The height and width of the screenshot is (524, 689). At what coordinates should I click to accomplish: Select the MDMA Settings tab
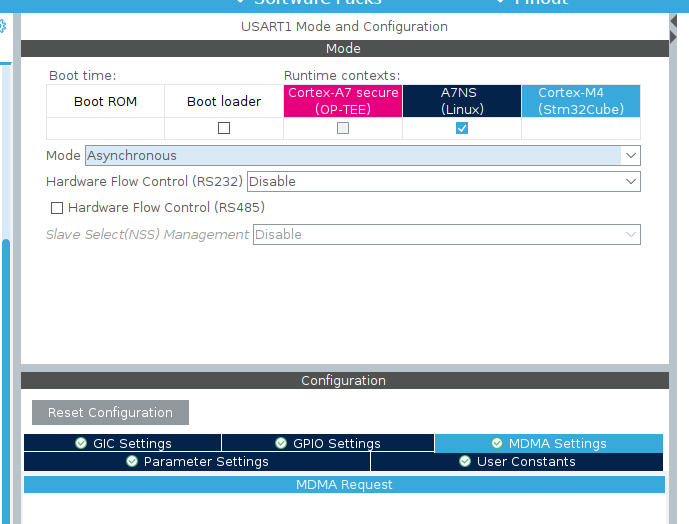click(549, 443)
